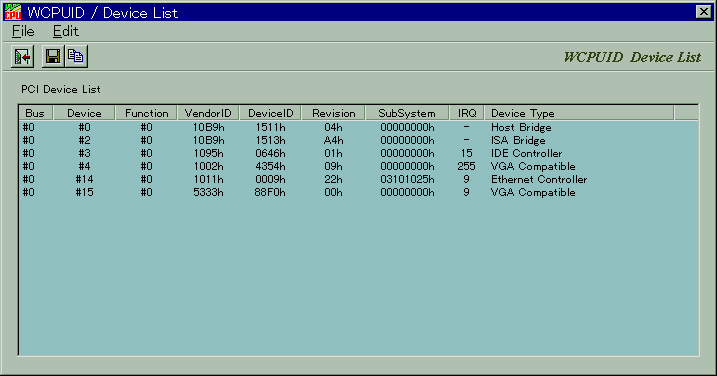Screen dimensions: 717x376
Task: Sort by the DeviceID column header
Action: [x=270, y=113]
